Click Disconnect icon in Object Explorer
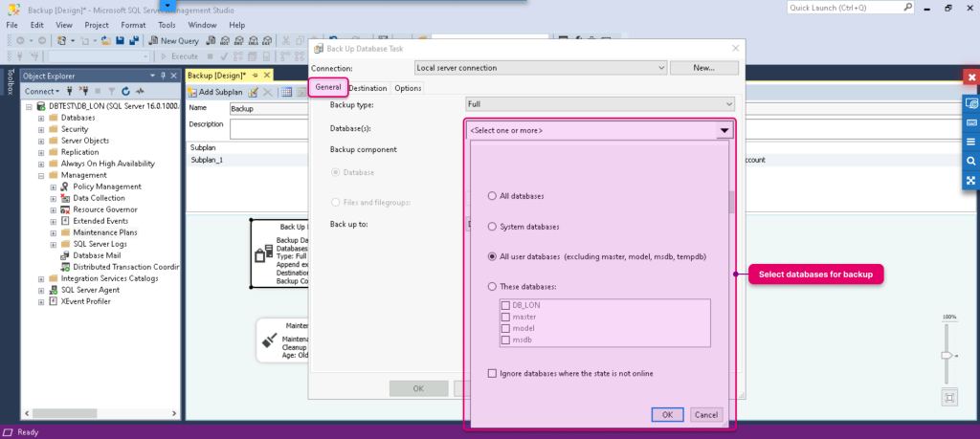980x439 pixels. pyautogui.click(x=84, y=91)
